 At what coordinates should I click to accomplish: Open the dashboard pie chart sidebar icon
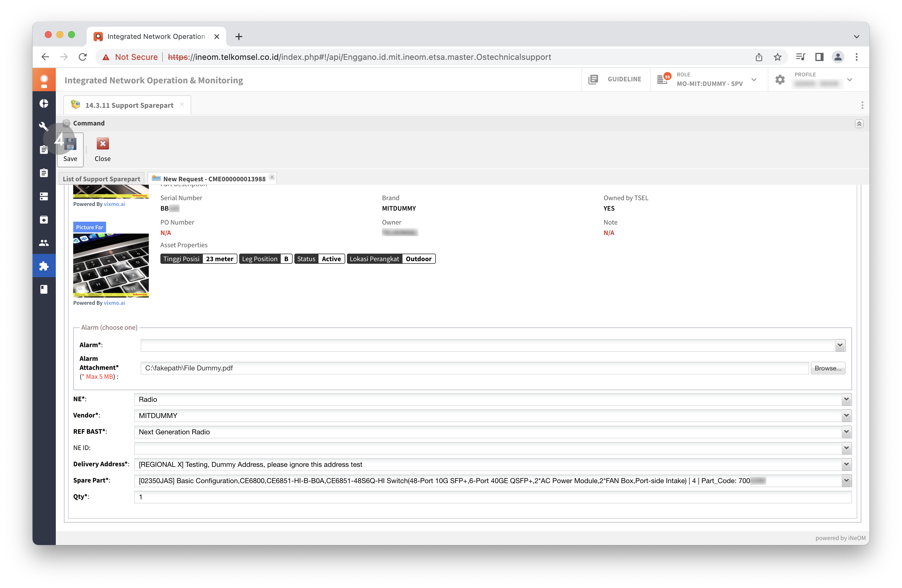[x=44, y=103]
